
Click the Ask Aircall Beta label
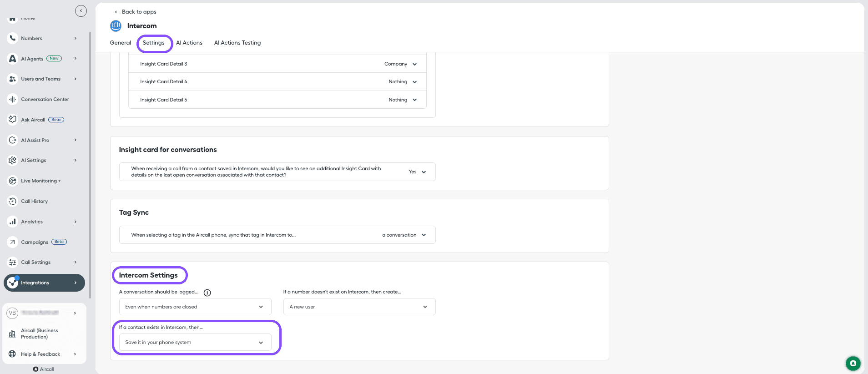[x=56, y=120]
